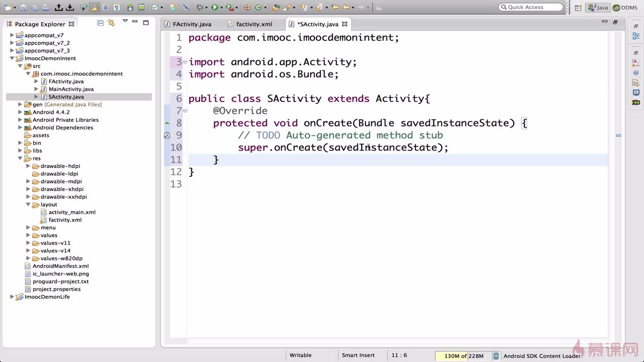Click the override indicator on line 8
Screen dimensions: 644x362
(x=167, y=123)
